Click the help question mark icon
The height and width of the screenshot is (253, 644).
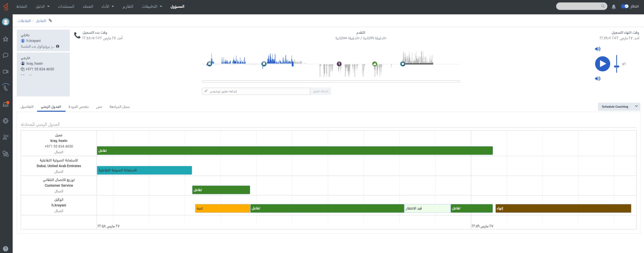point(6,249)
